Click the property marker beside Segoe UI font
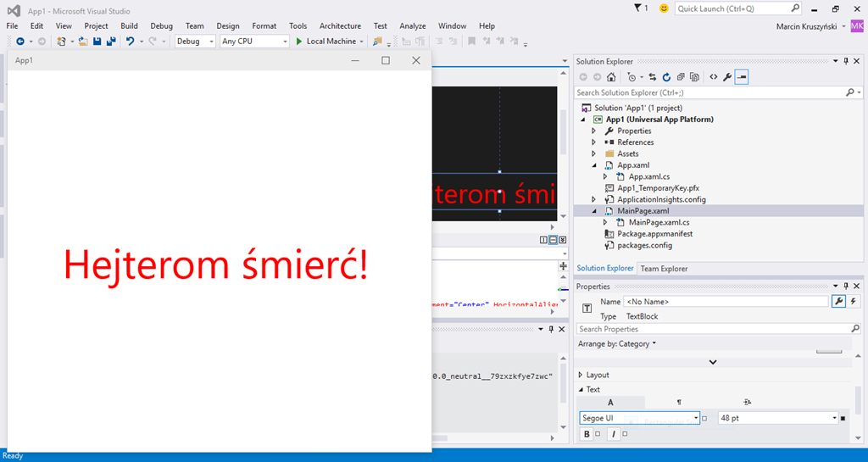The image size is (868, 462). pos(704,418)
